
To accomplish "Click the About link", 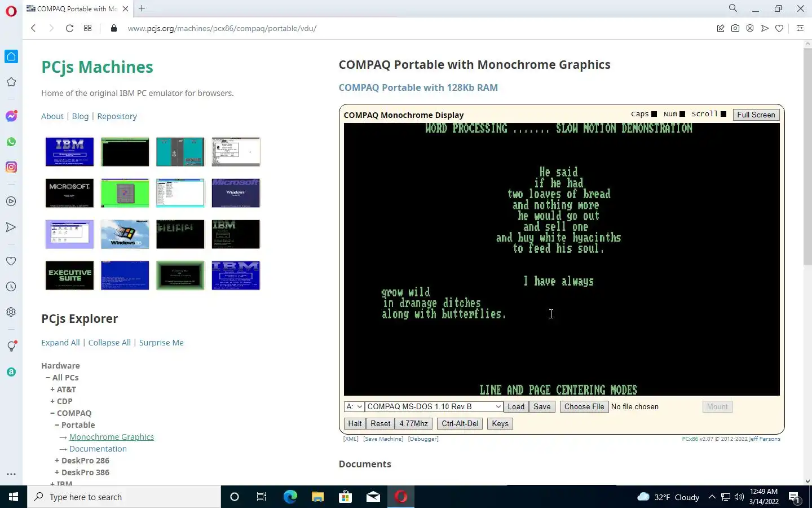I will point(52,116).
